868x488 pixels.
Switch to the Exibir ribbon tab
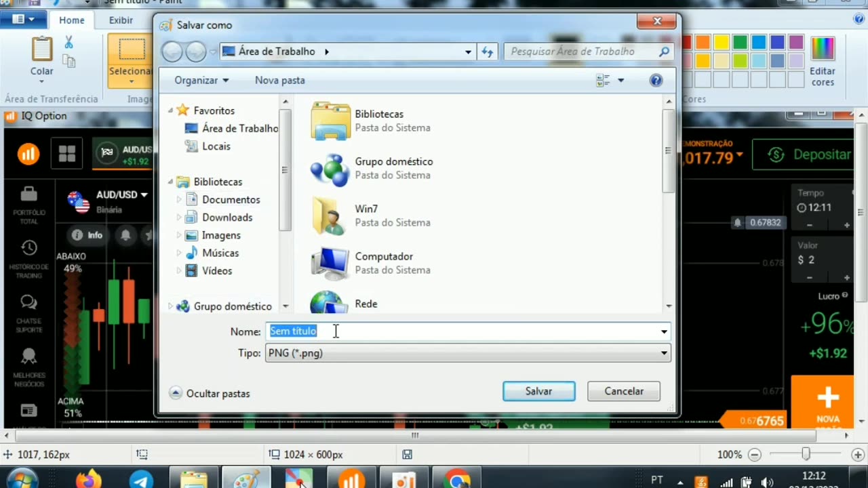(121, 20)
